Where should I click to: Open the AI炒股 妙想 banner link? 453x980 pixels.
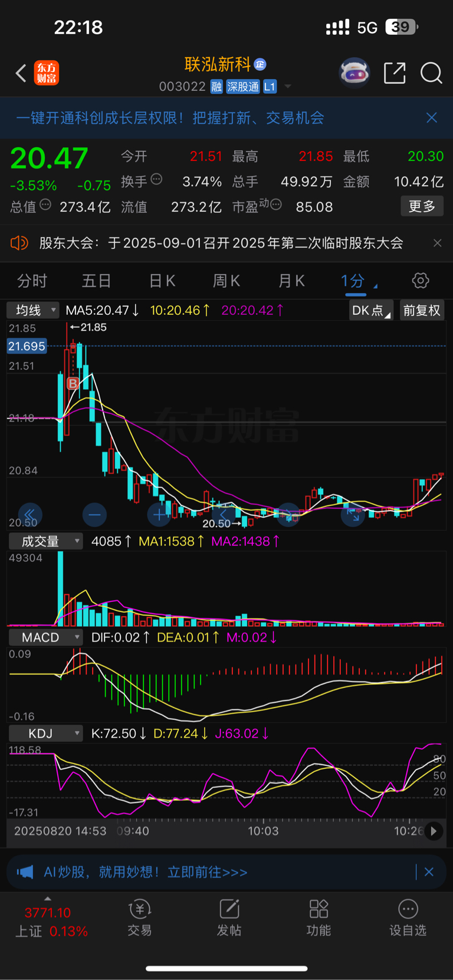click(x=146, y=872)
